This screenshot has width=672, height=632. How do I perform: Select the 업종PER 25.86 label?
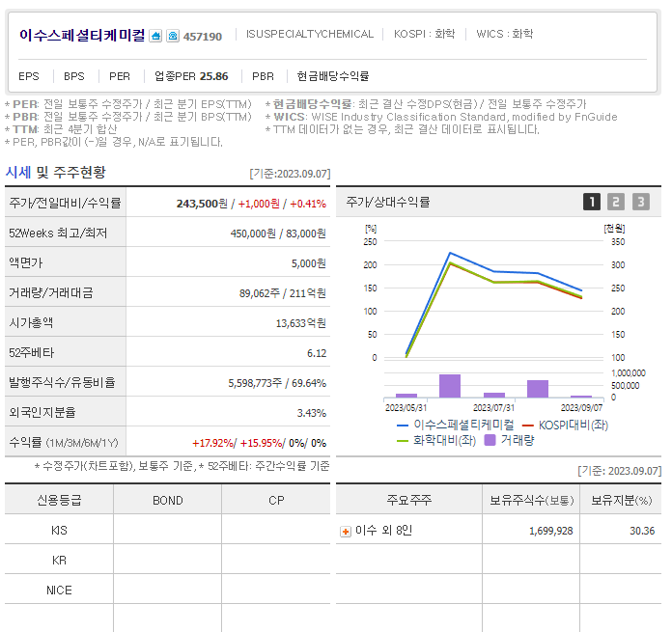tap(191, 76)
